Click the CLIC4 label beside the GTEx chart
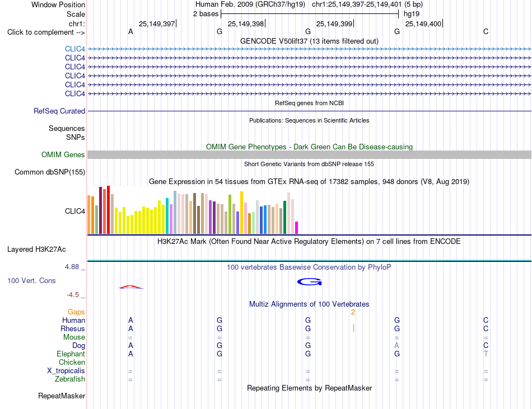532x409 pixels. click(x=75, y=211)
